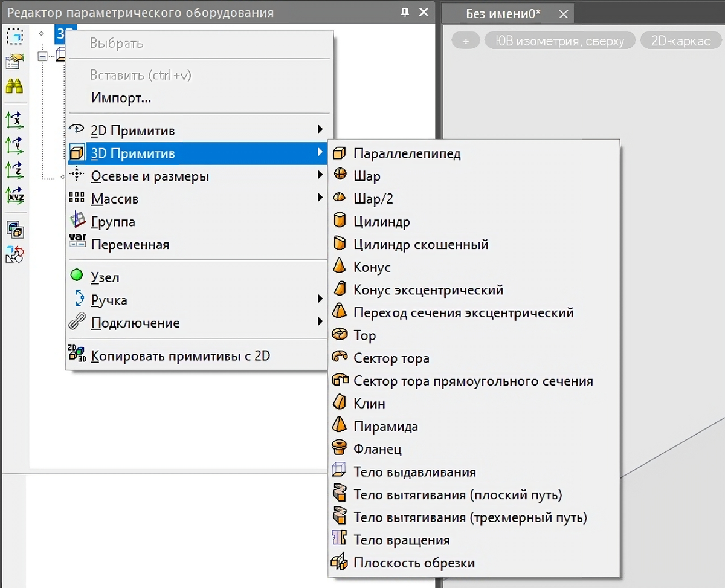Select the Пирамида primitive icon
This screenshot has width=725, height=588.
339,425
